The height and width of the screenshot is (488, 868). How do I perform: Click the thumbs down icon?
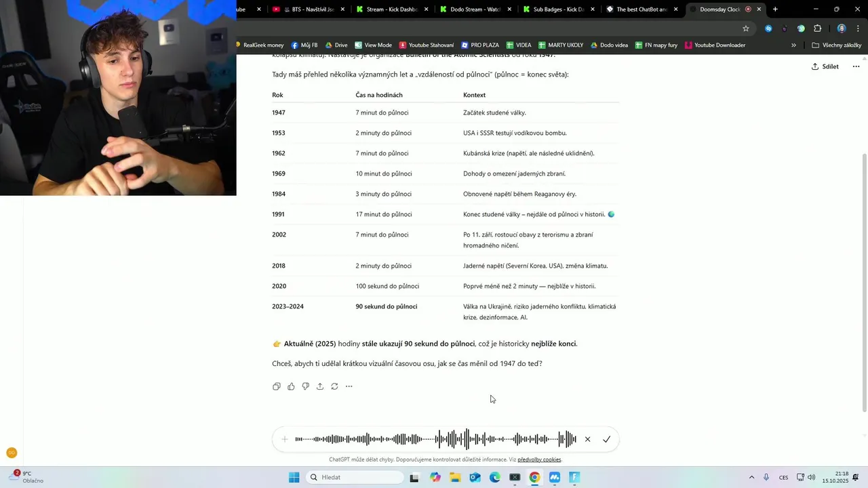306,386
